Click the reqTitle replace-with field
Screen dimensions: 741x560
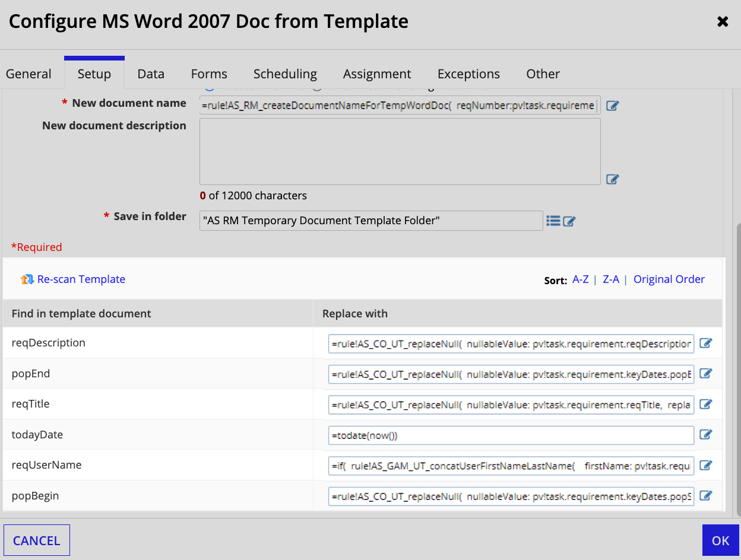coord(511,405)
